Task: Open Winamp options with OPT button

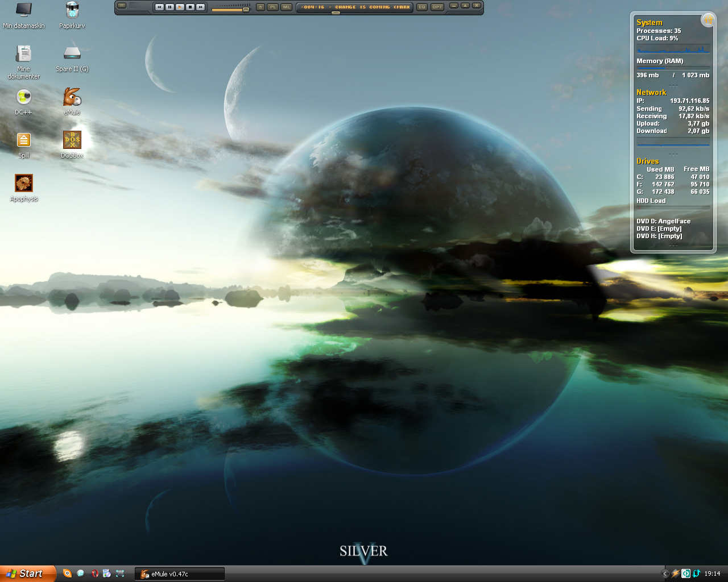Action: [x=437, y=7]
